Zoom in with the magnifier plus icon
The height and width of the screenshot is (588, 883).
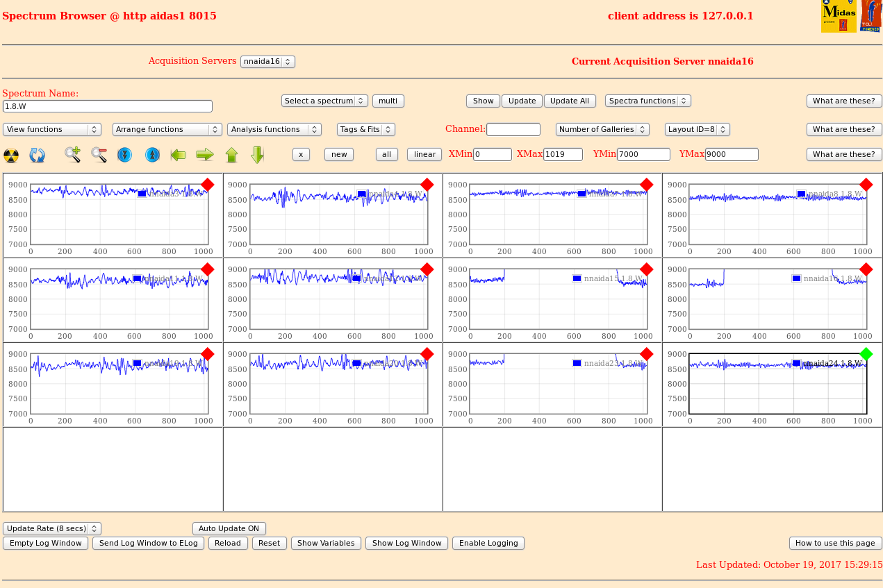tap(73, 155)
